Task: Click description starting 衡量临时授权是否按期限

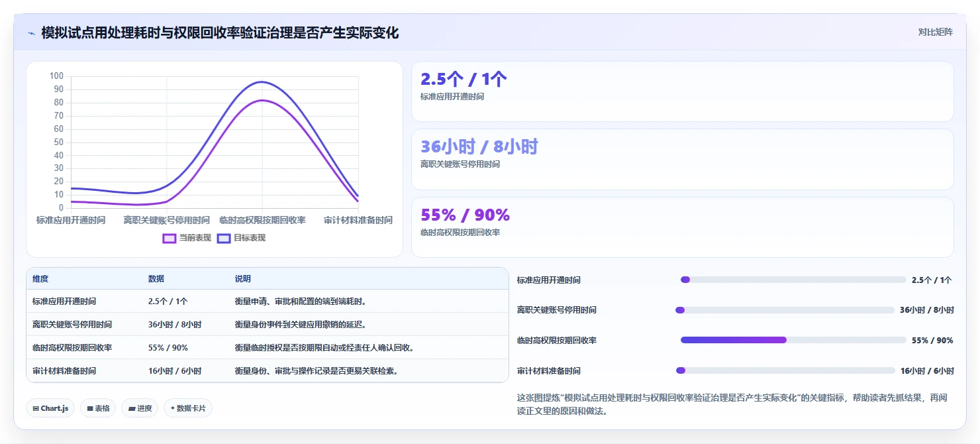Action: click(x=324, y=348)
